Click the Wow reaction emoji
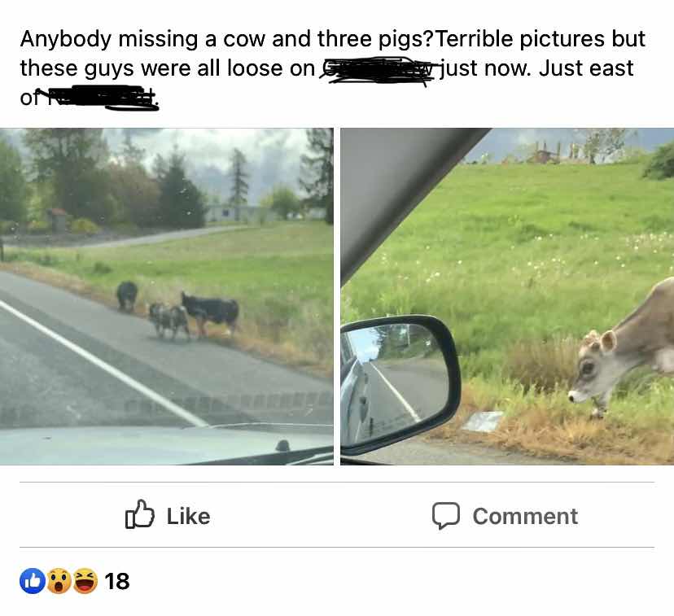Viewport: 674px width, 616px height. pyautogui.click(x=59, y=581)
